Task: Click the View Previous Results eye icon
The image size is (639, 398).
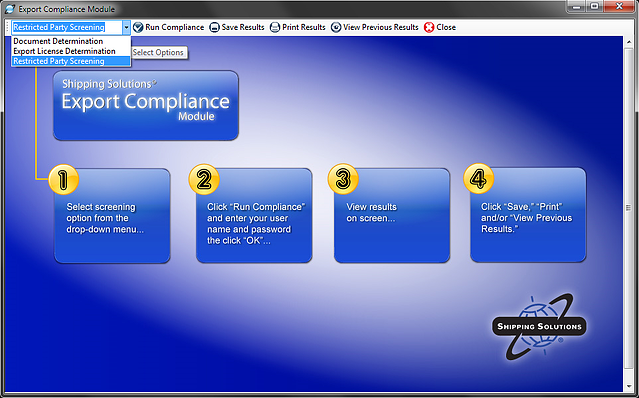Action: (x=336, y=27)
